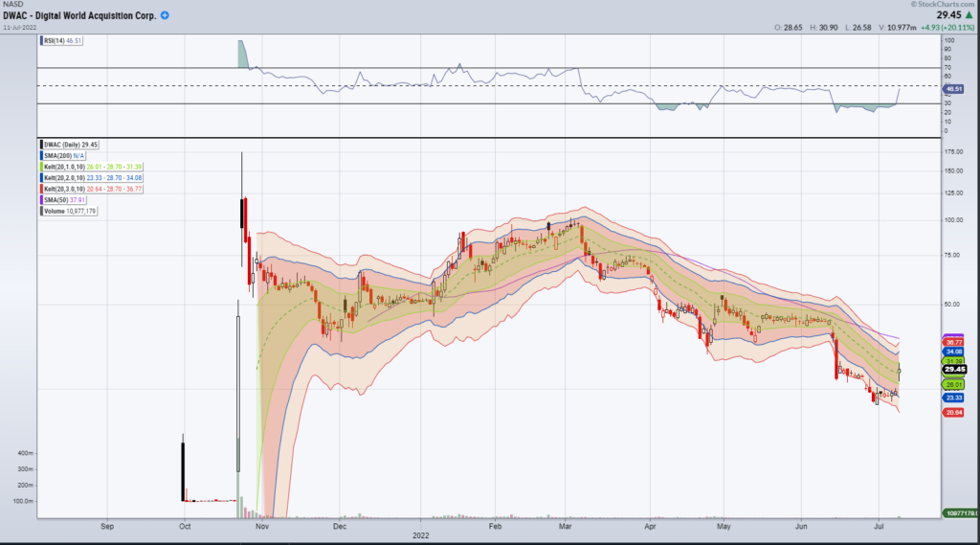Screen dimensions: 980x545
Task: Click the green up-triangle next to price 29.45
Action: [969, 15]
